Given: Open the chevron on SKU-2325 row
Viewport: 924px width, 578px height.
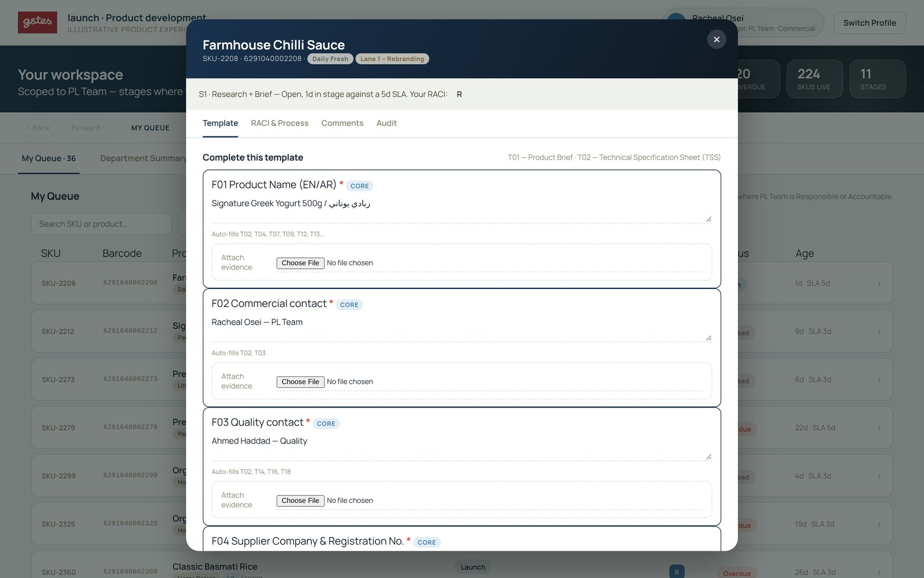Looking at the screenshot, I should tap(879, 524).
